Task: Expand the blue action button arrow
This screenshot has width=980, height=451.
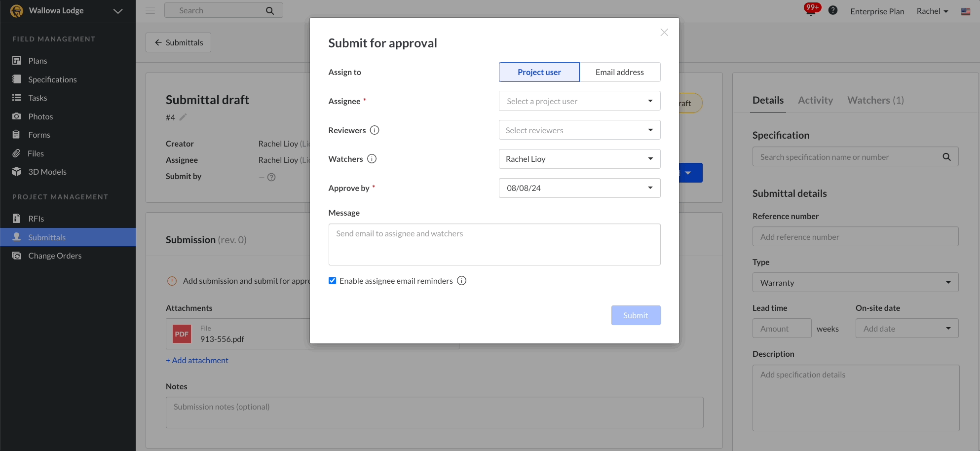Action: coord(688,173)
